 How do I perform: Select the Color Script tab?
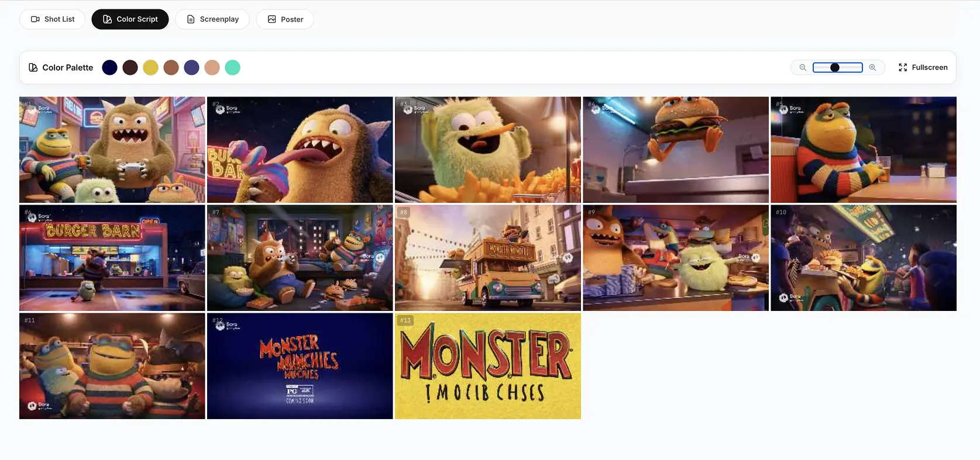coord(130,19)
